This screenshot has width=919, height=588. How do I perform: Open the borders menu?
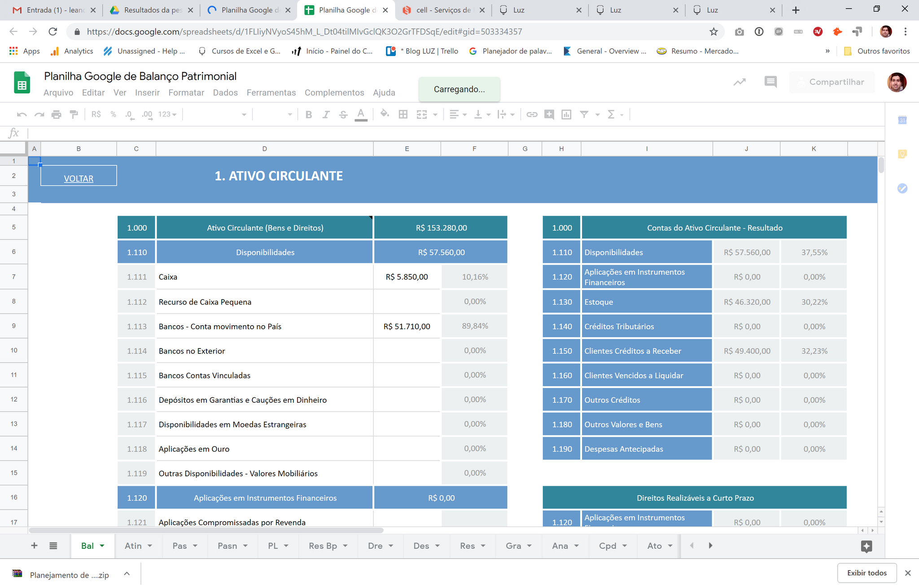click(403, 115)
